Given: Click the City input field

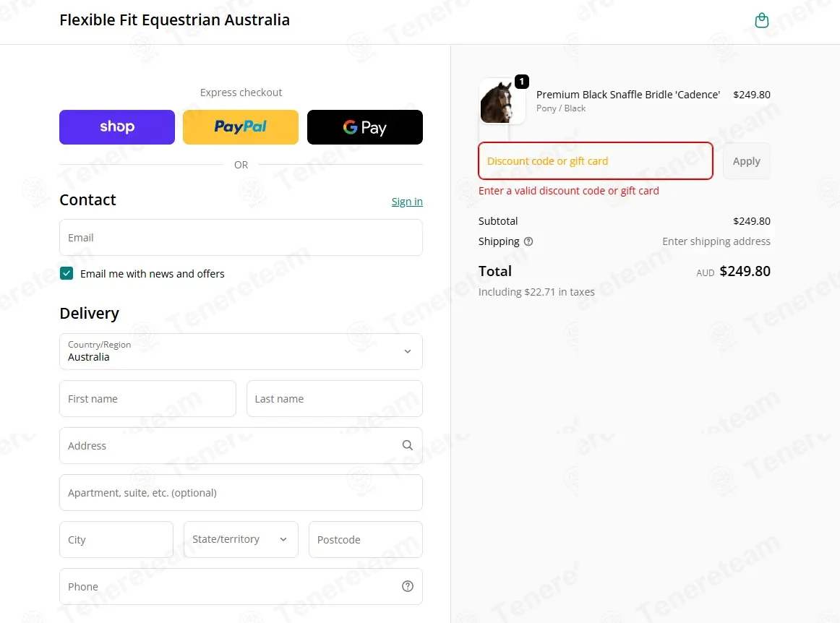Looking at the screenshot, I should 116,539.
